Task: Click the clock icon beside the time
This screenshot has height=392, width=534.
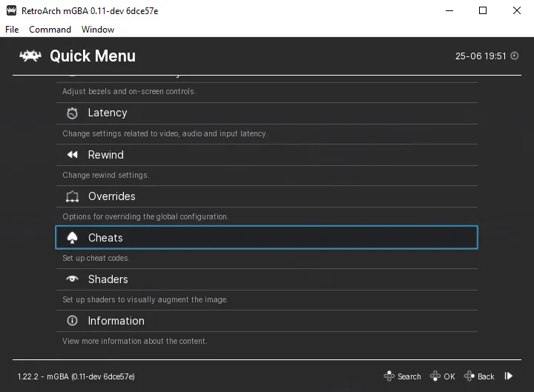Action: tap(515, 56)
